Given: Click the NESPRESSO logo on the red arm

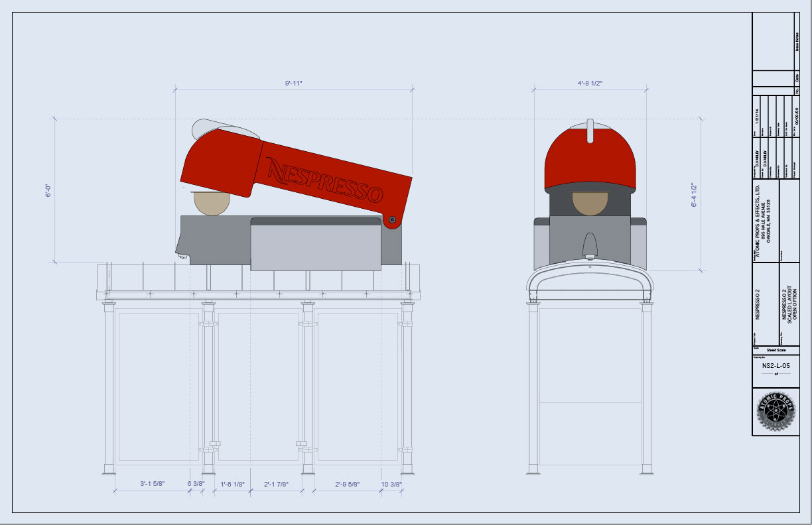Looking at the screenshot, I should point(324,180).
